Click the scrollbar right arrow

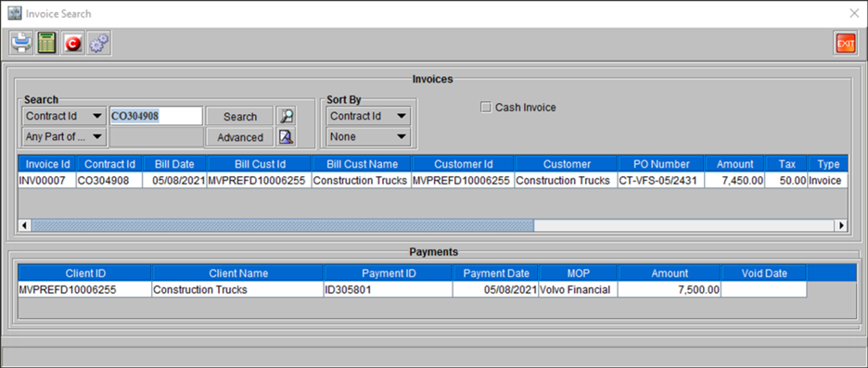pos(841,225)
